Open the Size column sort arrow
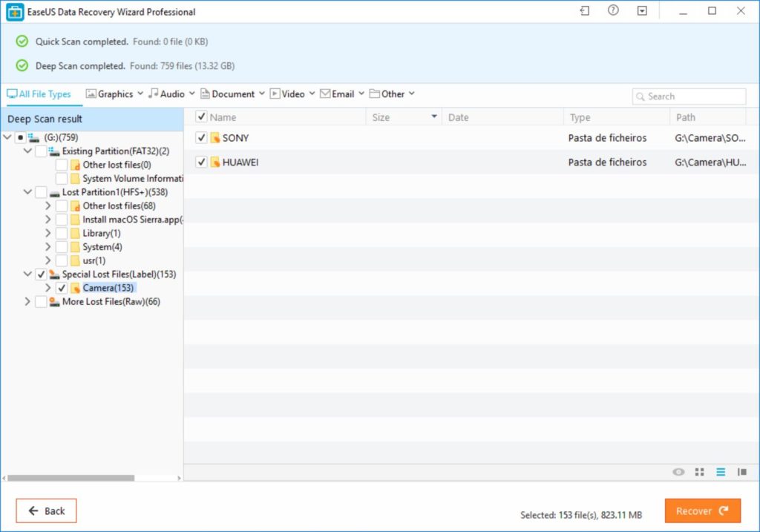 (x=434, y=116)
